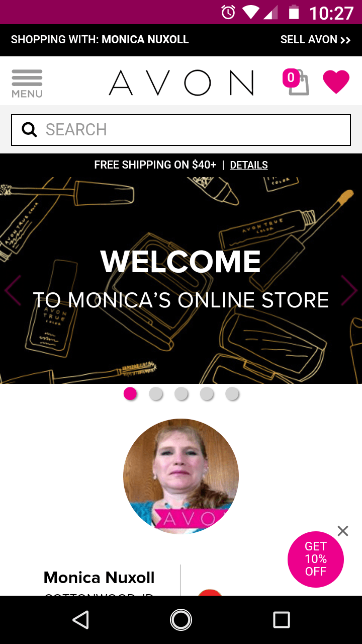Select the third carousel dot

181,393
